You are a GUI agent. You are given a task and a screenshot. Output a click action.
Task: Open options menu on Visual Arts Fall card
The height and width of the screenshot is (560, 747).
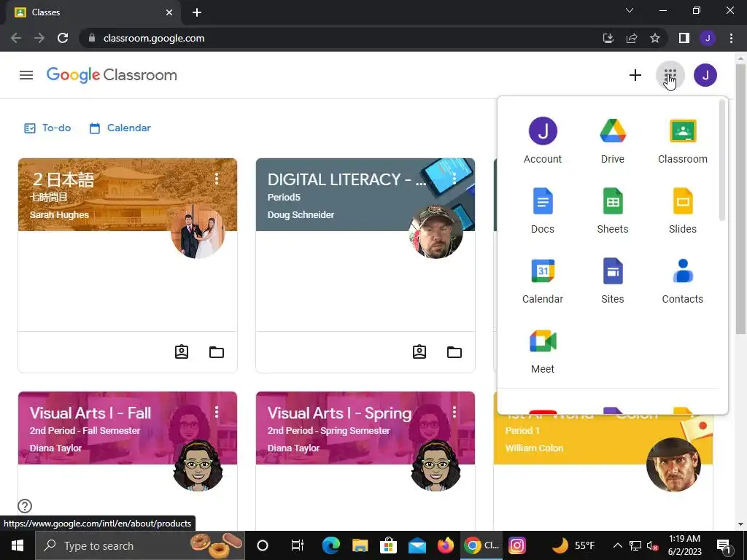point(217,412)
